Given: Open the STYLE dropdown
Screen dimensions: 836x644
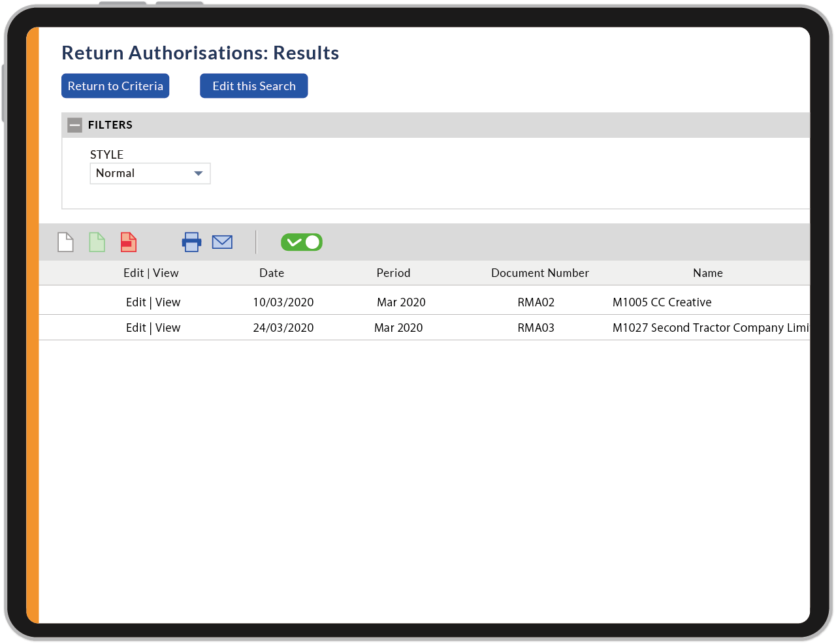Looking at the screenshot, I should pyautogui.click(x=150, y=173).
